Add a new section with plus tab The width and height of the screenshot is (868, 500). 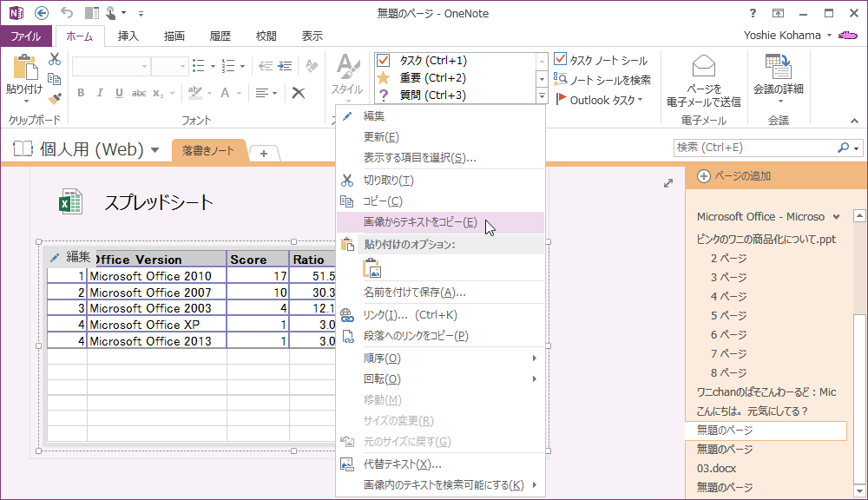point(264,154)
